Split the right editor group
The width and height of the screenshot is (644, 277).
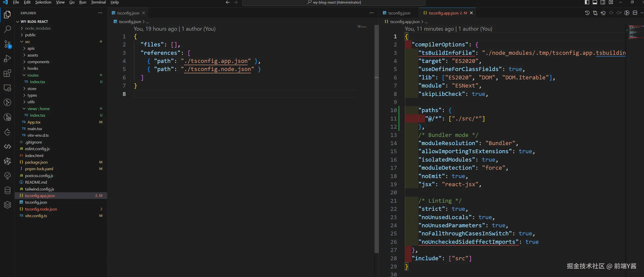point(635,13)
